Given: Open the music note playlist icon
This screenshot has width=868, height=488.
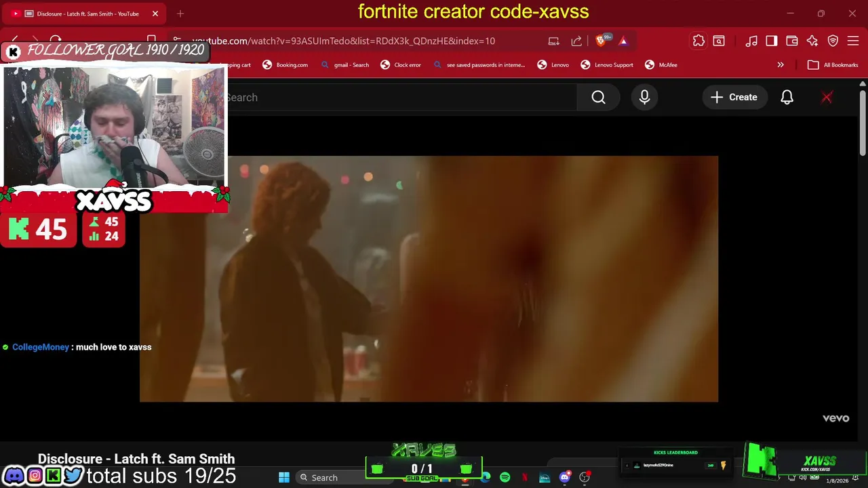Looking at the screenshot, I should [x=751, y=41].
